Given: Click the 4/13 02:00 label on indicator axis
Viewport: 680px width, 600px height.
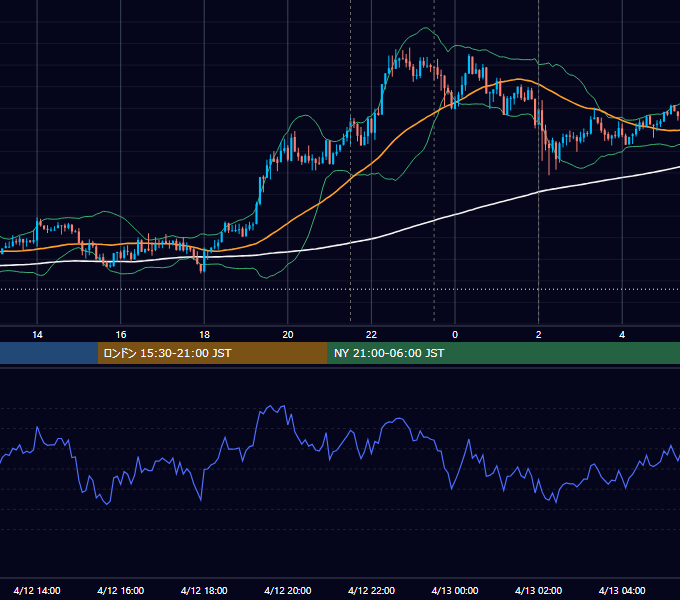Looking at the screenshot, I should 539,590.
